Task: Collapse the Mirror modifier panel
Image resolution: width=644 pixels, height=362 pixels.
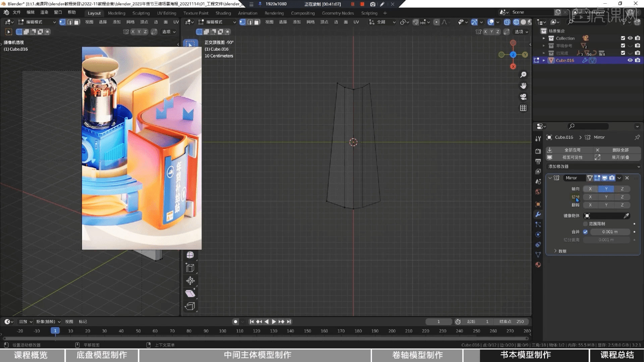Action: [550, 178]
